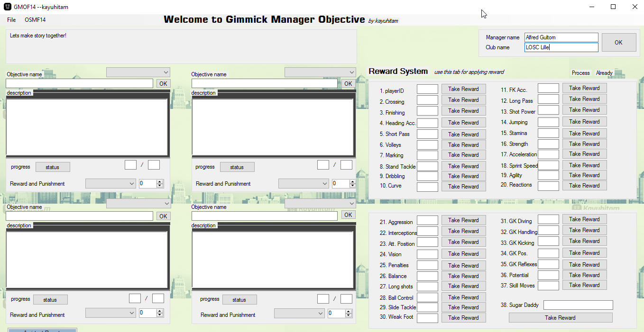Decrease reward value stepper in top-right panel
The width and height of the screenshot is (644, 332).
[x=353, y=186]
